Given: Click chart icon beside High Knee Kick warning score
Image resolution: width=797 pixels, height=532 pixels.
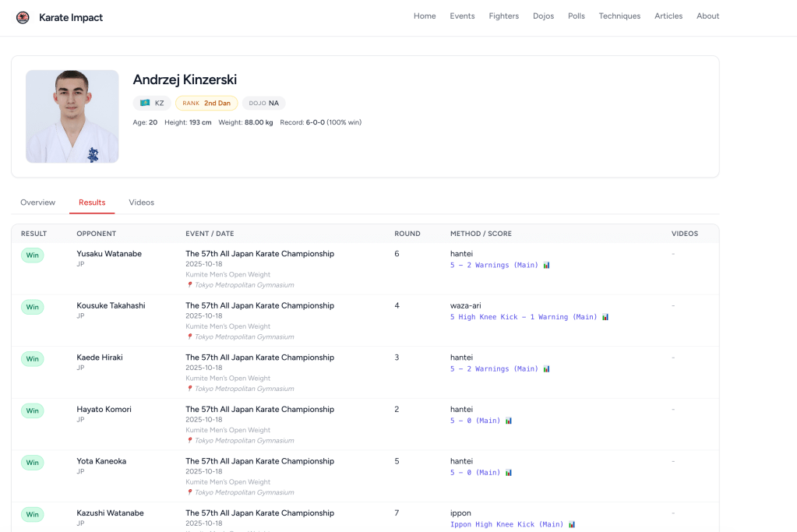Looking at the screenshot, I should point(605,317).
